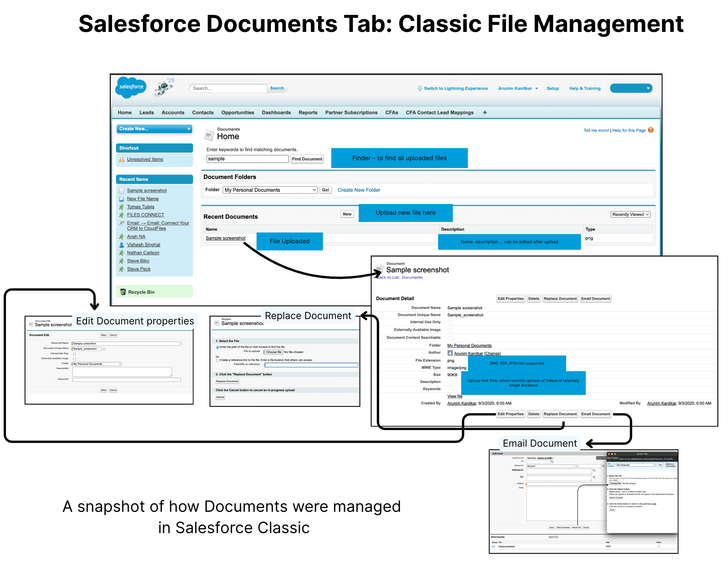Open the Reports tab

point(308,113)
